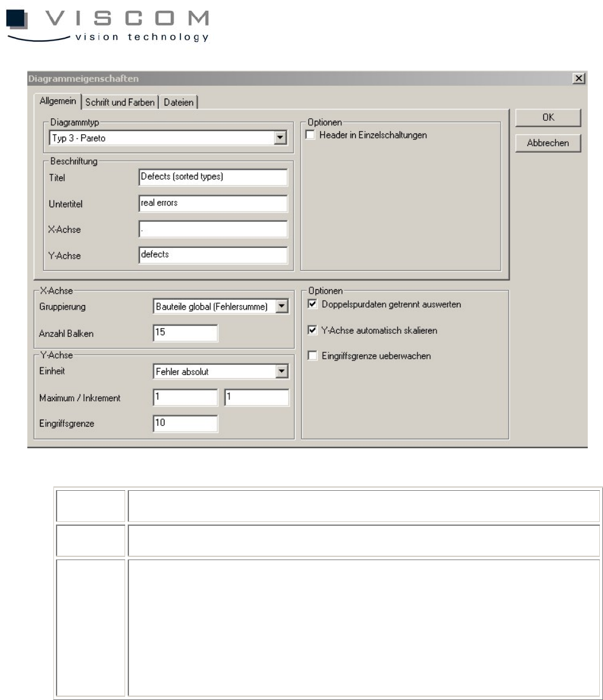
Task: Focus the X-Achse label input field
Action: tap(213, 230)
